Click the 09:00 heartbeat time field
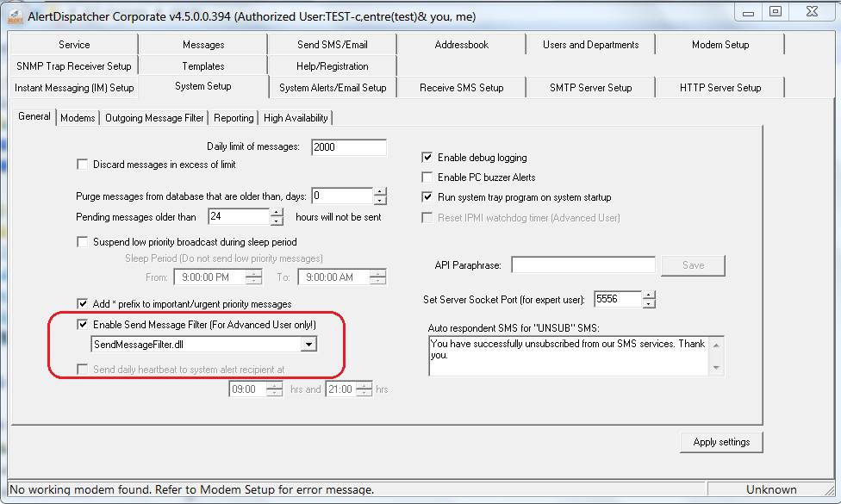Image resolution: width=841 pixels, height=504 pixels. tap(248, 389)
